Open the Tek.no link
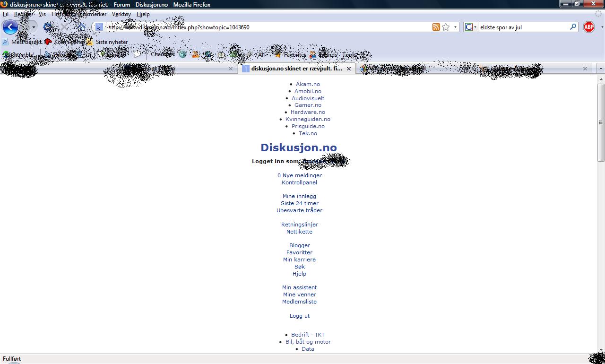Viewport: 605px width, 364px height. coord(308,133)
